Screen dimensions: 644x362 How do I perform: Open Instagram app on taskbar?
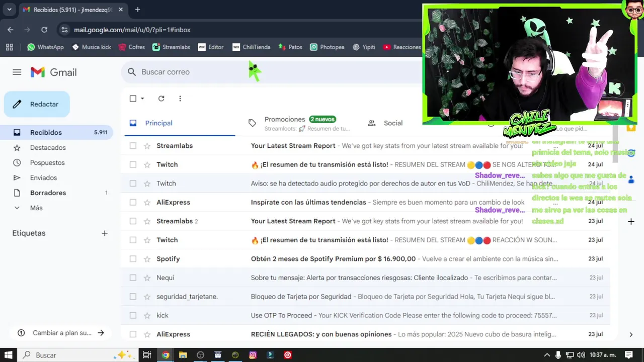tap(253, 355)
